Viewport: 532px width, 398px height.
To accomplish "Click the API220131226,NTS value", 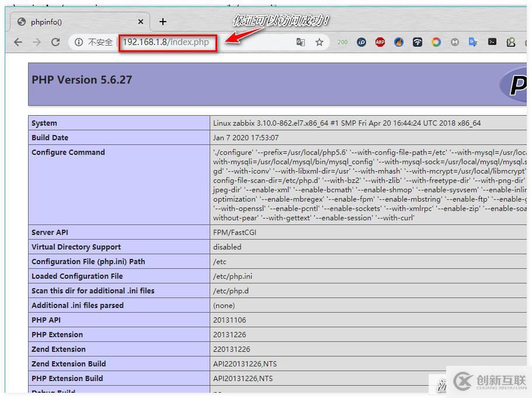I will click(x=245, y=364).
